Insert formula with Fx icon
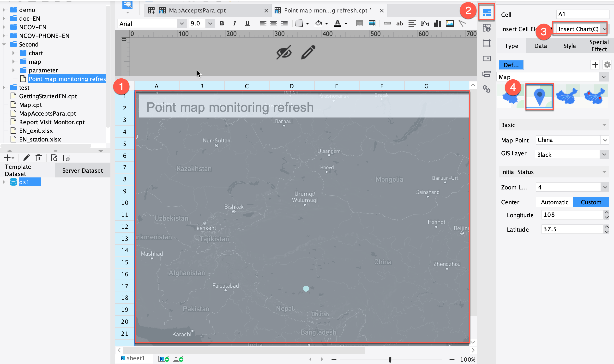614x364 pixels. [x=425, y=23]
